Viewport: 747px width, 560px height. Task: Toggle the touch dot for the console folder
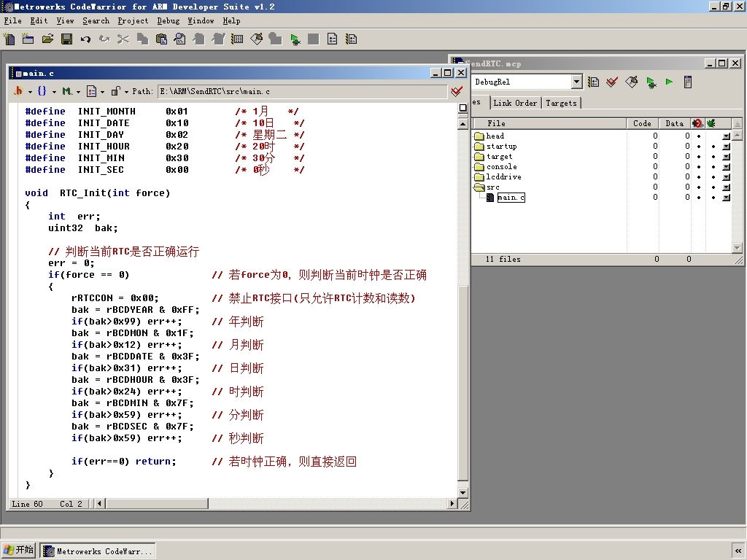pos(713,167)
